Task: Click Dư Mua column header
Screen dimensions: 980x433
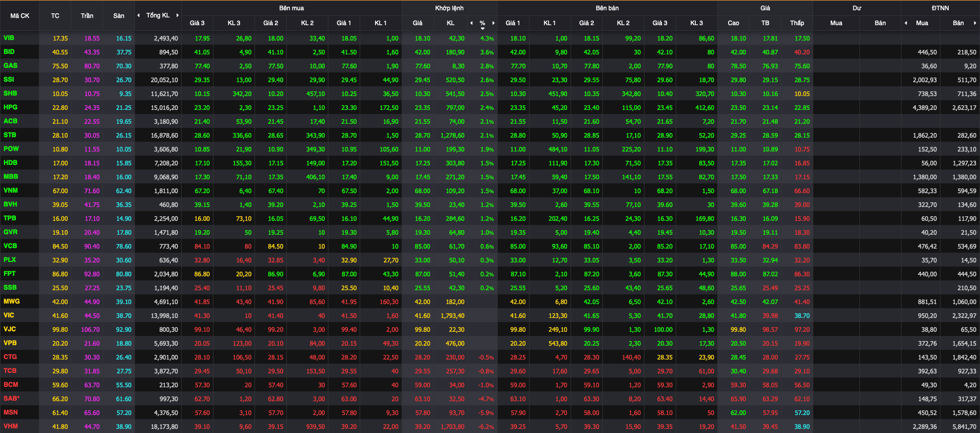Action: coord(836,23)
